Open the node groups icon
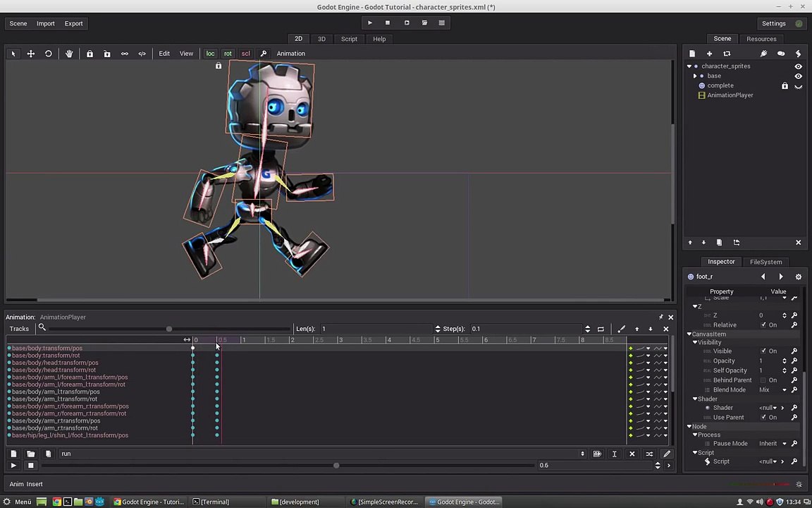This screenshot has height=508, width=812. pos(781,54)
